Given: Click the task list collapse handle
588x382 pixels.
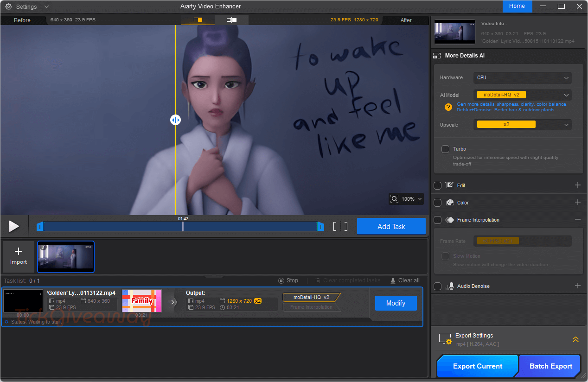Looking at the screenshot, I should tap(214, 276).
